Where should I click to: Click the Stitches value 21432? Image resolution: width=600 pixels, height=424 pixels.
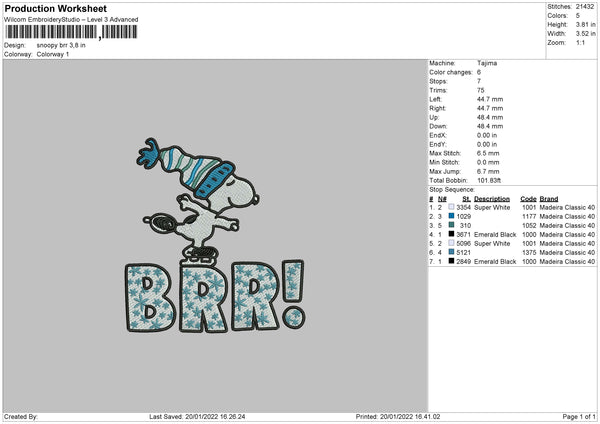click(585, 7)
